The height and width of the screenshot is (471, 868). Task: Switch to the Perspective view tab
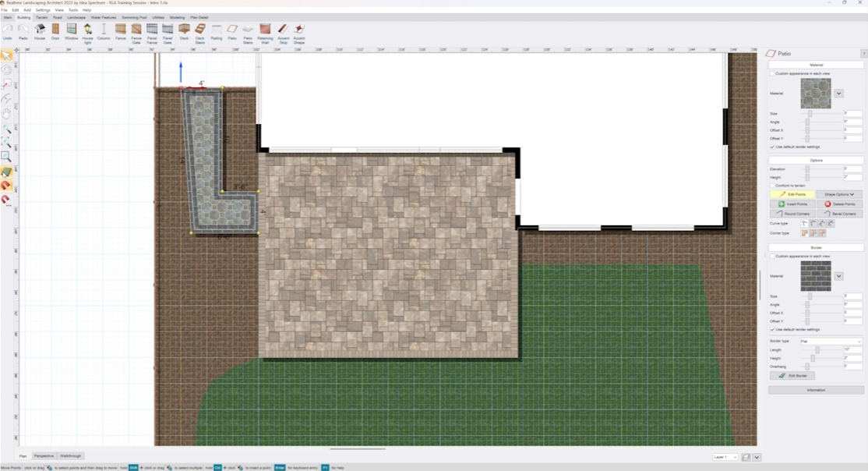click(x=44, y=456)
